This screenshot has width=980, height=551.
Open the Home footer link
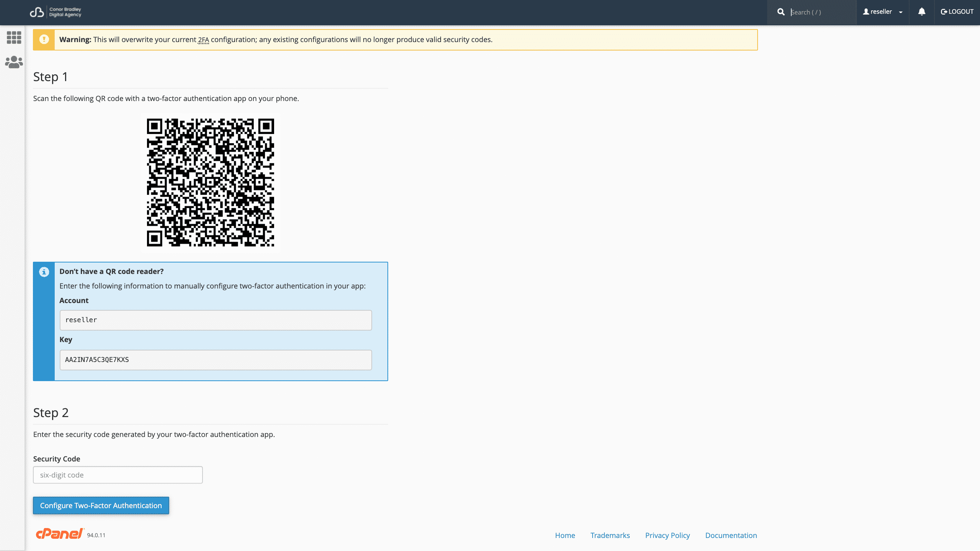(565, 535)
